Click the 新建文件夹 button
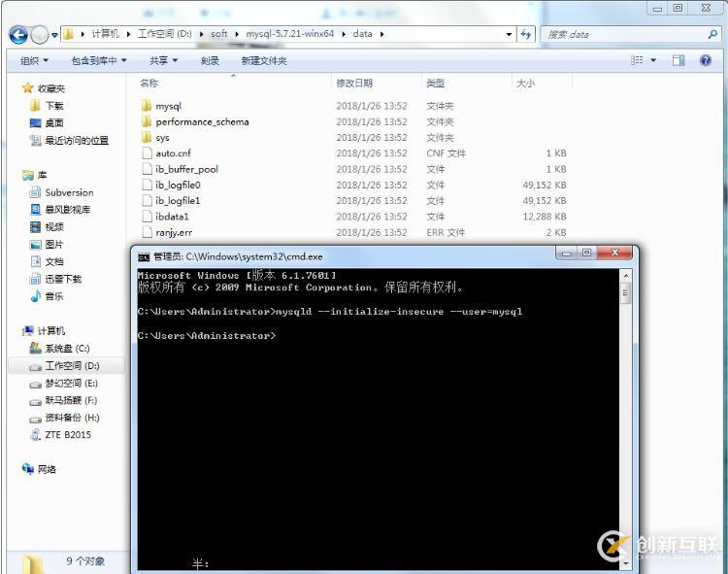This screenshot has height=574, width=728. [x=264, y=60]
